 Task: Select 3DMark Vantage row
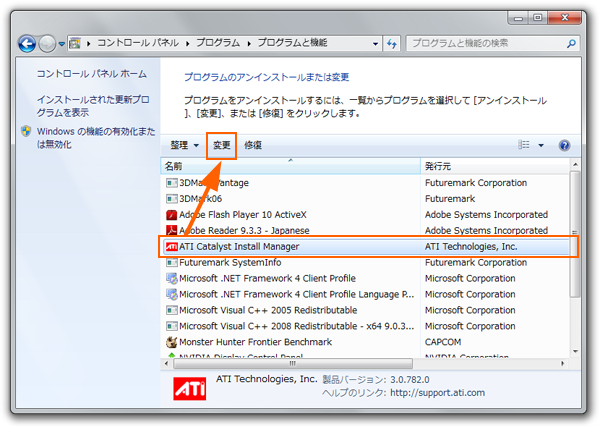365,183
